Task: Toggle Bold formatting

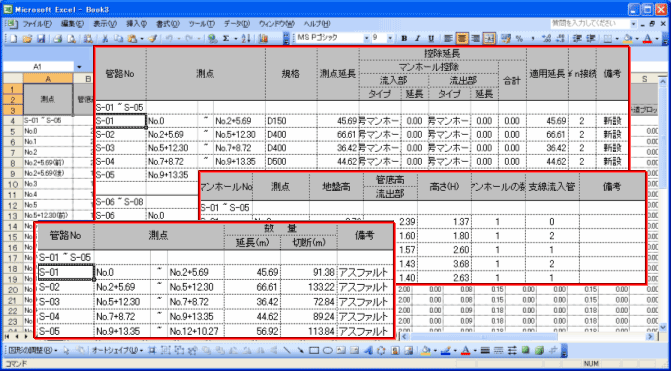Action: [404, 39]
